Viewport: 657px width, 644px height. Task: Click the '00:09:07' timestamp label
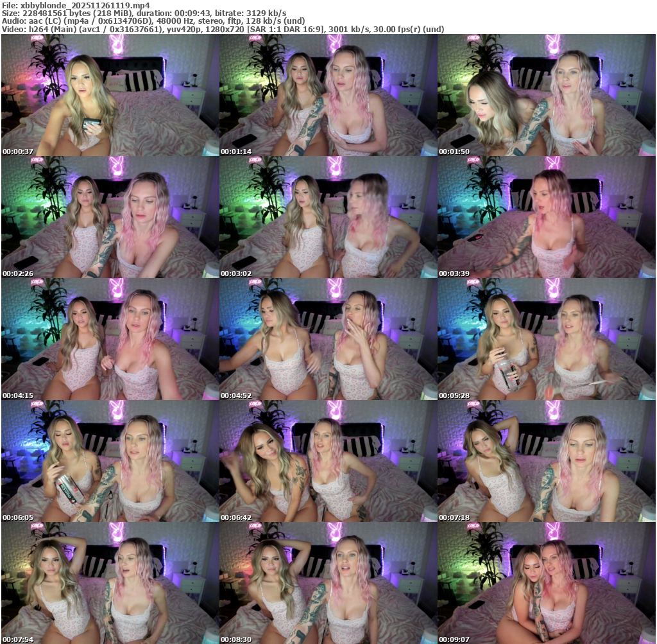pyautogui.click(x=454, y=640)
